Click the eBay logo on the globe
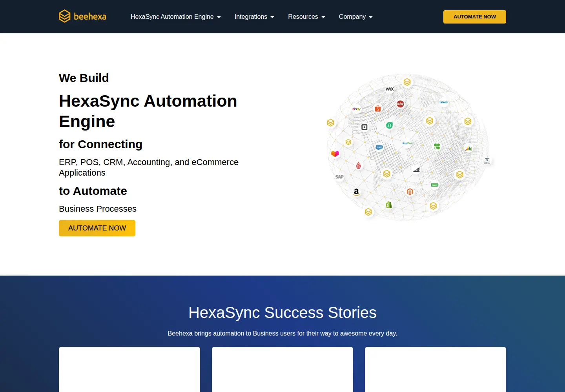 click(356, 109)
